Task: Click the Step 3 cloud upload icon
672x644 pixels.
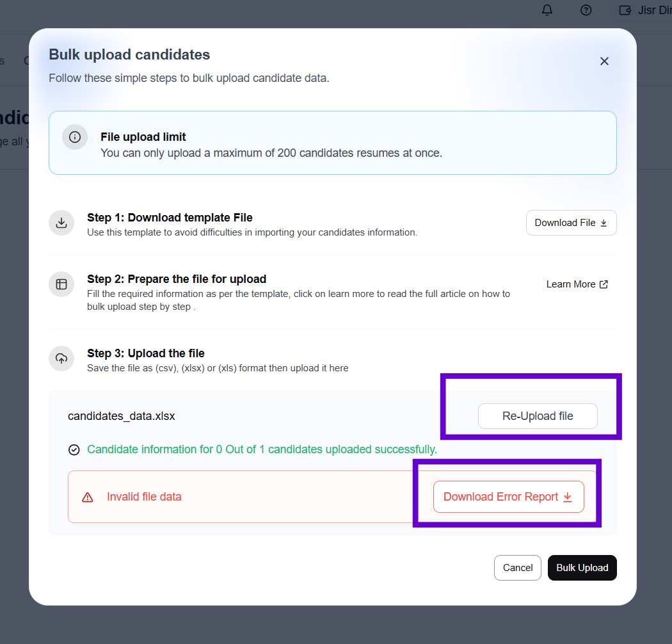Action: (x=61, y=358)
